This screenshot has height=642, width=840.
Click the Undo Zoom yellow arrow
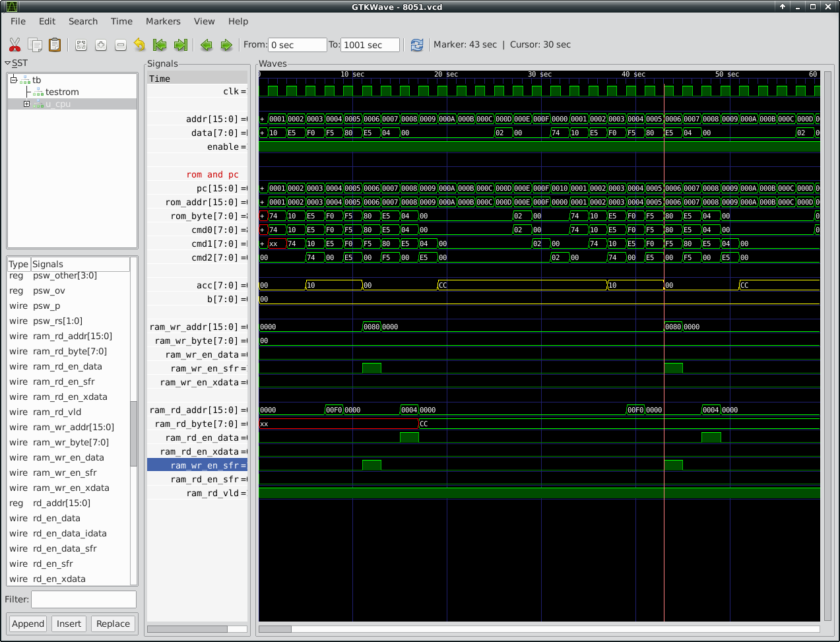coord(139,45)
